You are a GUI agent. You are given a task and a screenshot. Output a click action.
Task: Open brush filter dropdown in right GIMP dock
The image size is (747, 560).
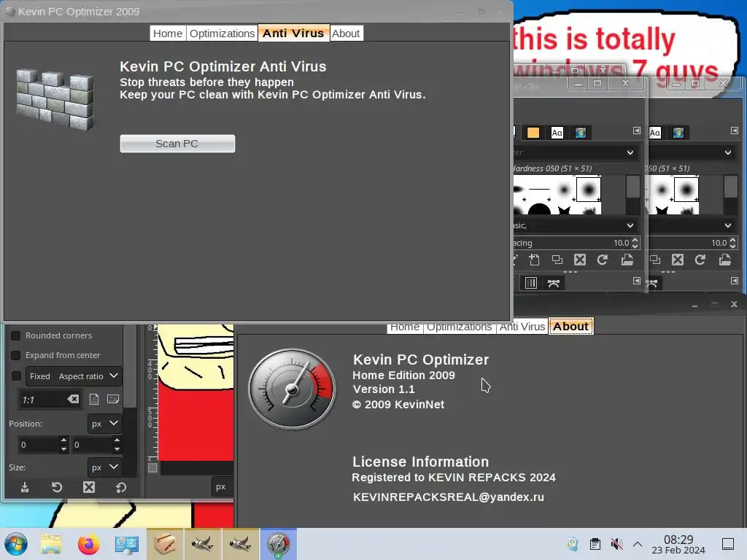pos(728,152)
